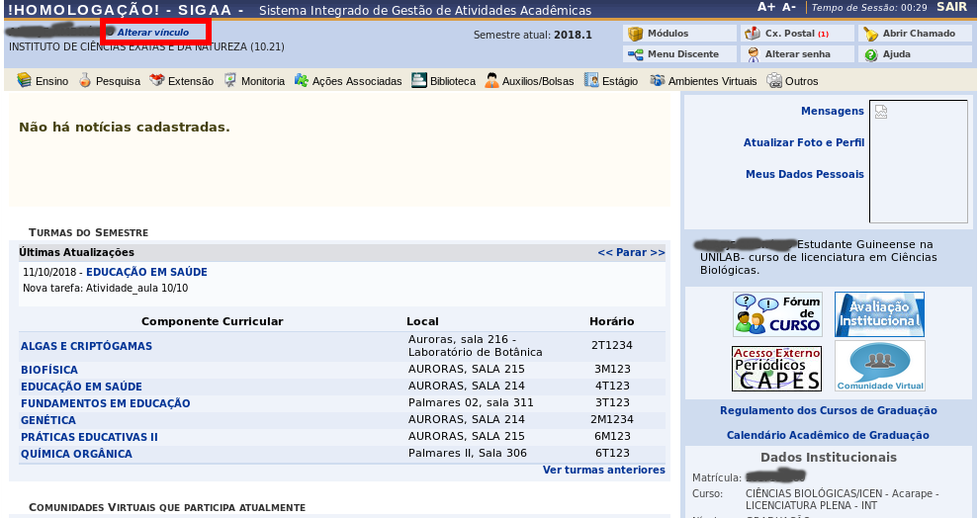Expand the Estágio menu
This screenshot has width=980, height=518.
click(x=611, y=81)
